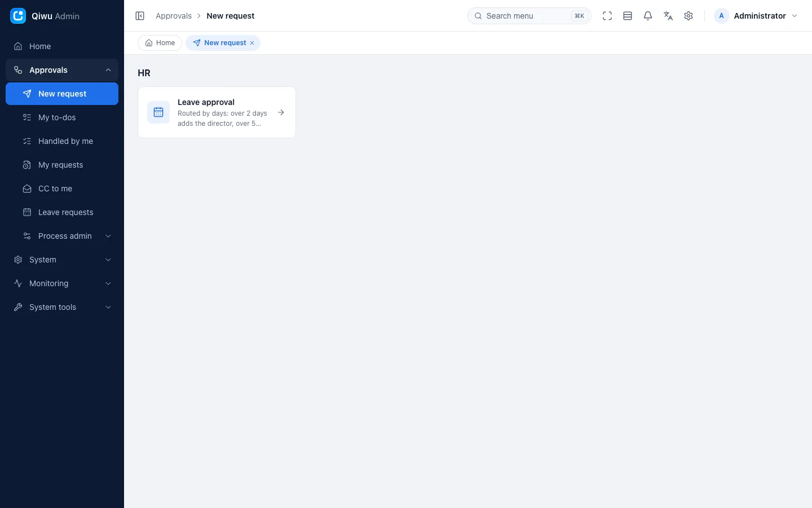Open Leave requests menu item
This screenshot has height=508, width=812.
click(x=62, y=212)
